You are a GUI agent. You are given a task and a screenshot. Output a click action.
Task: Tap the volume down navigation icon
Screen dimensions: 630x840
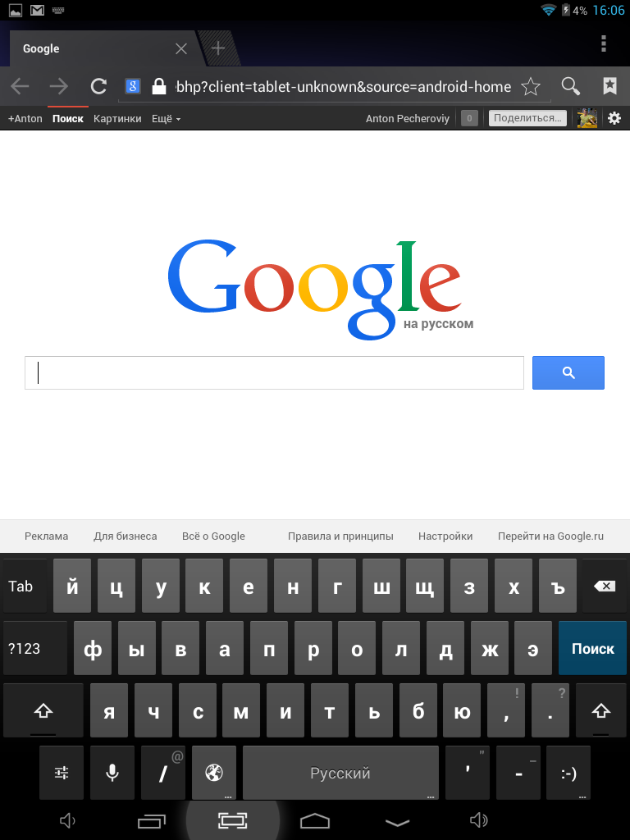[67, 820]
